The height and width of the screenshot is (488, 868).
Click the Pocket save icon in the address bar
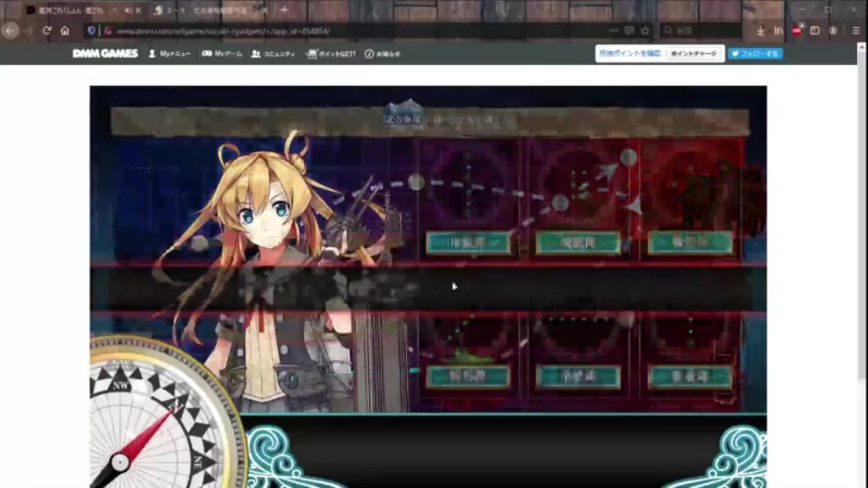629,31
